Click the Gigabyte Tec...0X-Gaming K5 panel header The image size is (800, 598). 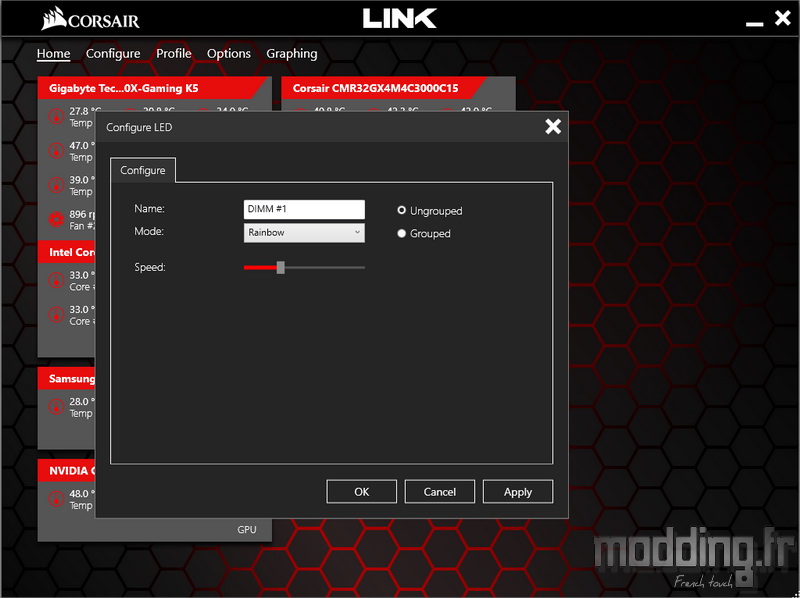point(154,88)
